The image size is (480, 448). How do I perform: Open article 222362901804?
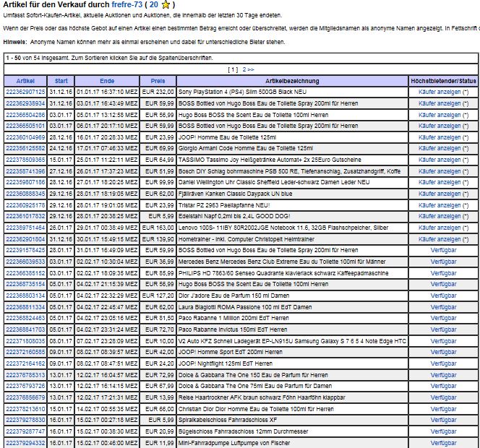[25, 239]
